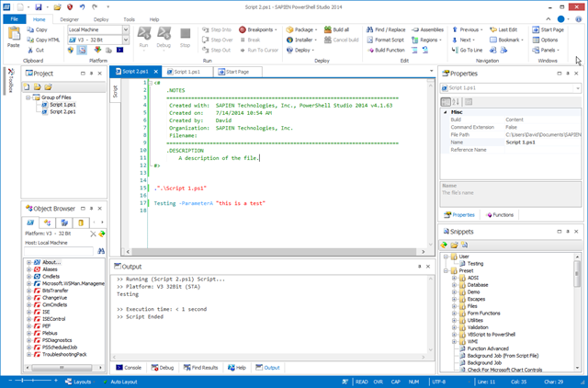Screen dimensions: 588x388
Task: Click Run To Cursor
Action: pyautogui.click(x=259, y=50)
